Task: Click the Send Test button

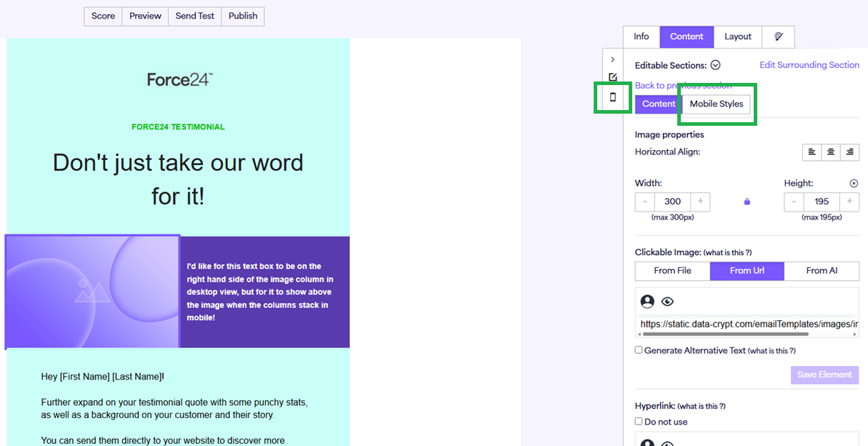Action: pos(195,16)
